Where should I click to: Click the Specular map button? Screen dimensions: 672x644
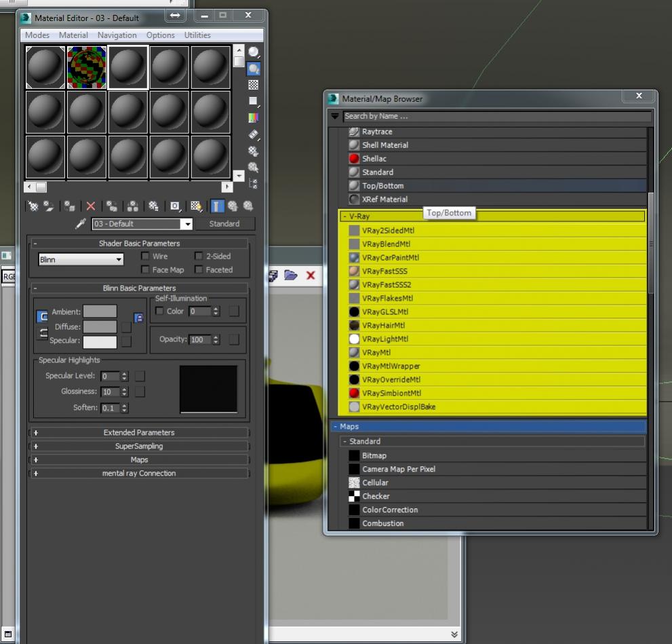[126, 341]
